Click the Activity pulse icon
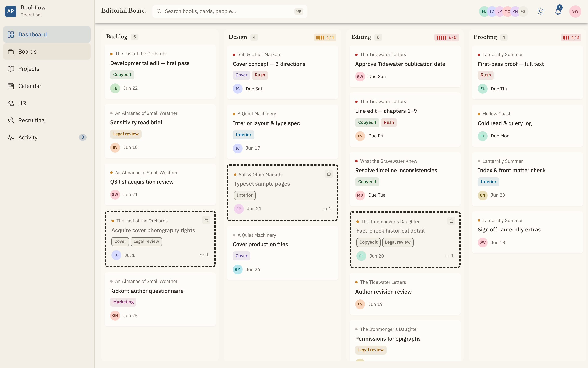Viewport: 588px width, 368px height. coord(11,138)
